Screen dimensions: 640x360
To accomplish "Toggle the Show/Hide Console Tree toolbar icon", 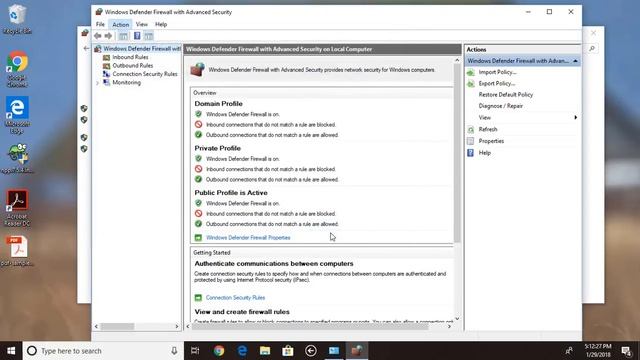I will [x=123, y=36].
